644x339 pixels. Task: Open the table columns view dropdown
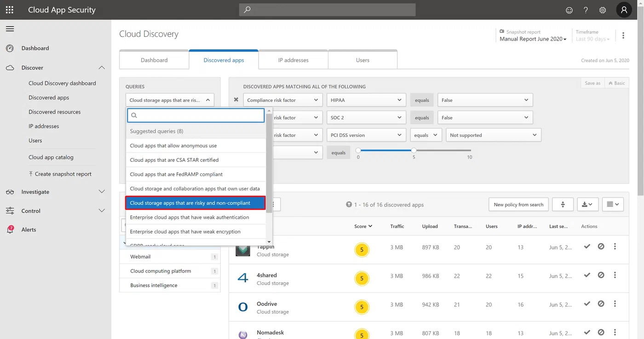tap(613, 205)
